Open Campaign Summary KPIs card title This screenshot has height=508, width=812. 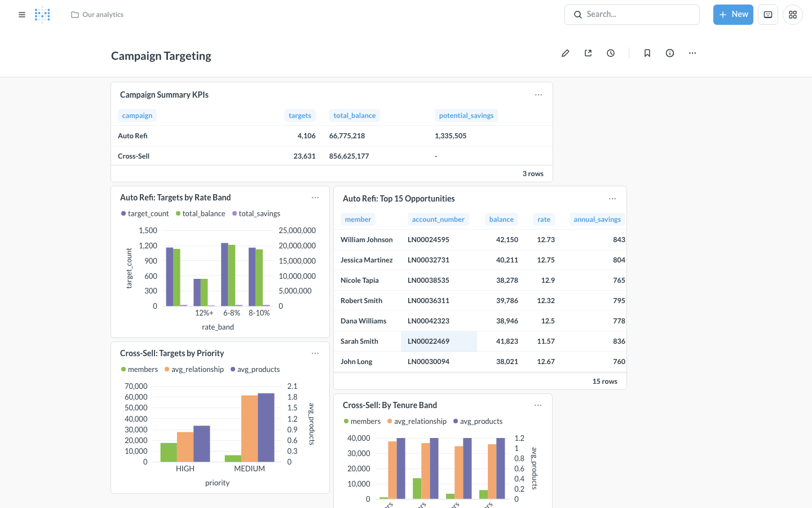tap(164, 95)
